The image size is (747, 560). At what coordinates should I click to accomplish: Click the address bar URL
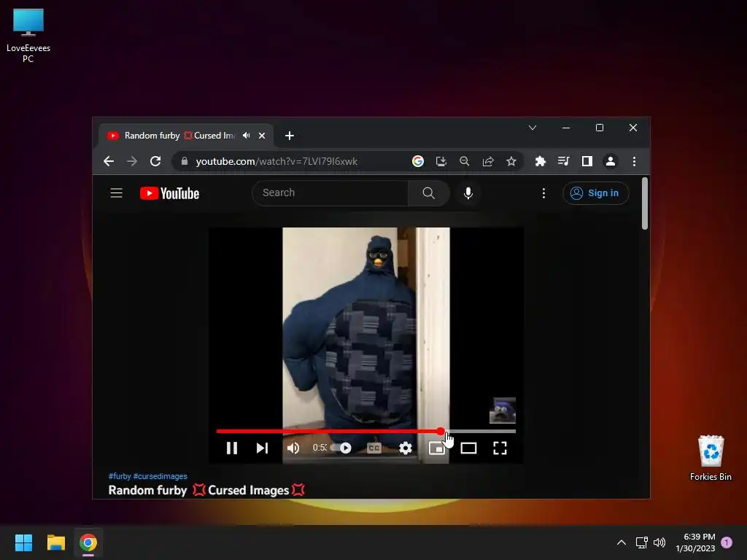click(276, 161)
